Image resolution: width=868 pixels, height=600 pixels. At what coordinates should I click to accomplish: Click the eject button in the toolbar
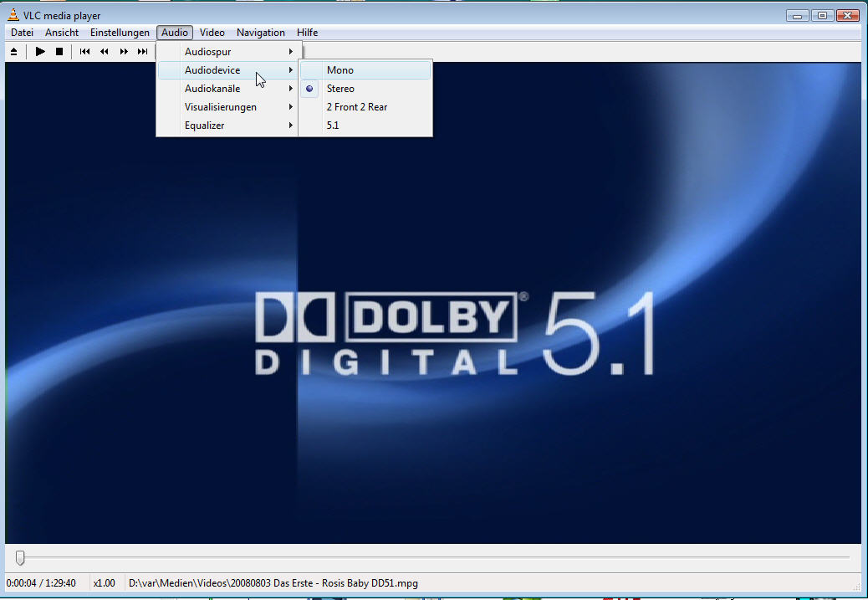click(13, 52)
